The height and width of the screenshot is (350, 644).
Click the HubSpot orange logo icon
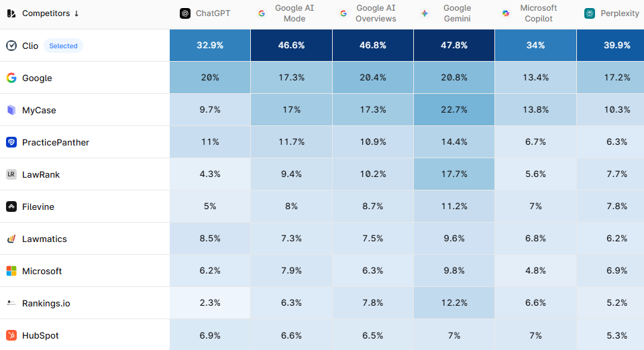(11, 335)
